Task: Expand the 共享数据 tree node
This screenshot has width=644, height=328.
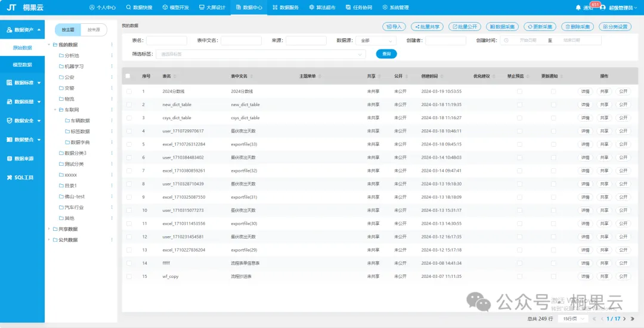Action: 49,228
